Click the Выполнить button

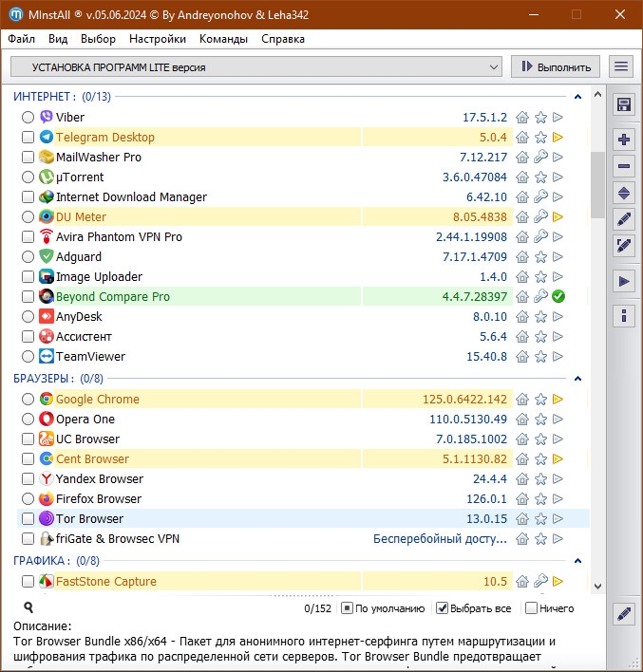click(556, 66)
